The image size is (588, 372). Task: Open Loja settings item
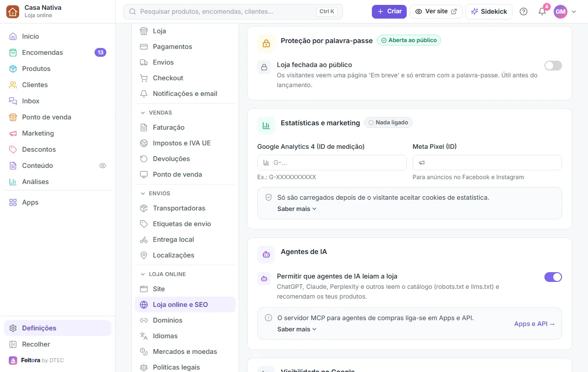[185, 31]
